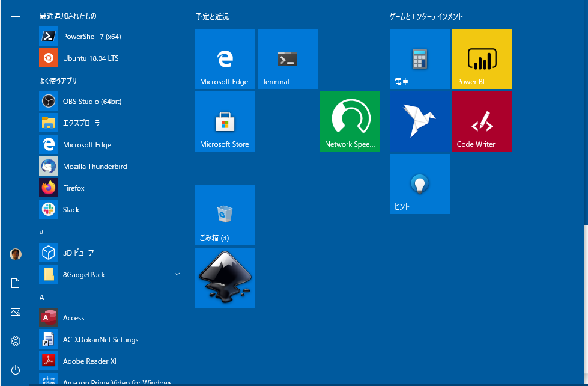Expand the 8GadgetPack folder chevron
The width and height of the screenshot is (588, 386).
click(x=177, y=275)
